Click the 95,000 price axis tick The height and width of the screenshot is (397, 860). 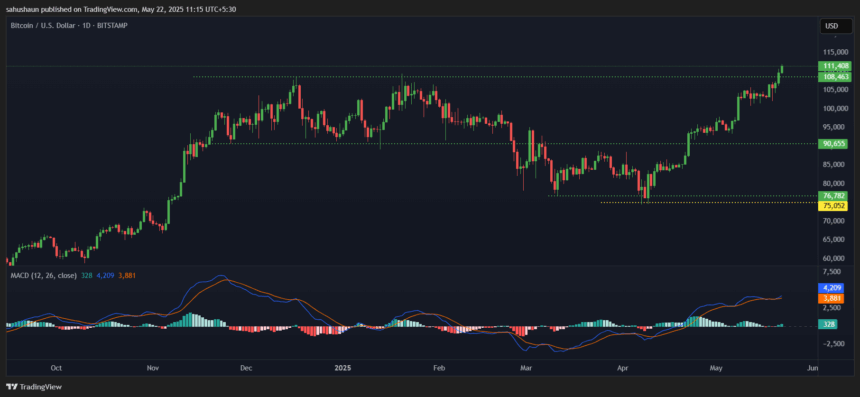coord(833,127)
